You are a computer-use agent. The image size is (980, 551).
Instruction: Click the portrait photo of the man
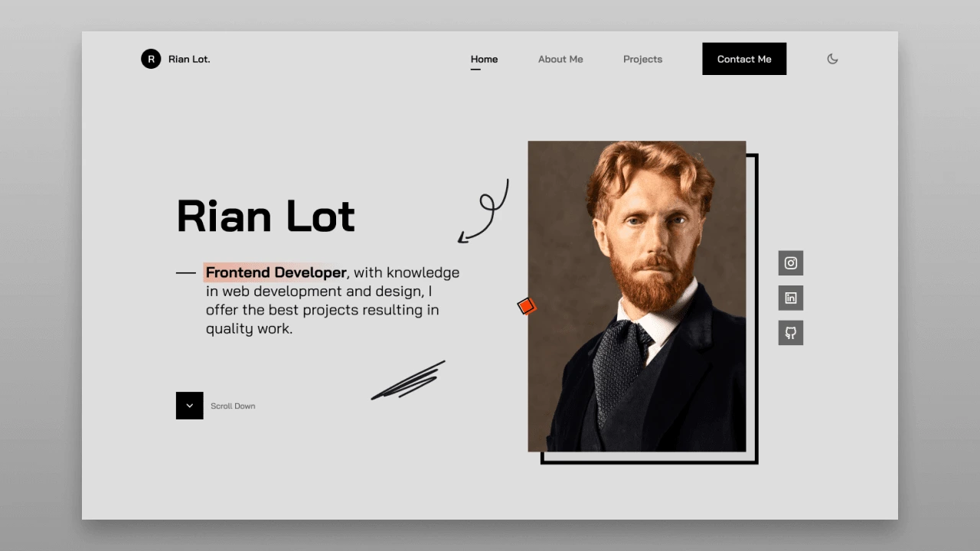click(637, 296)
